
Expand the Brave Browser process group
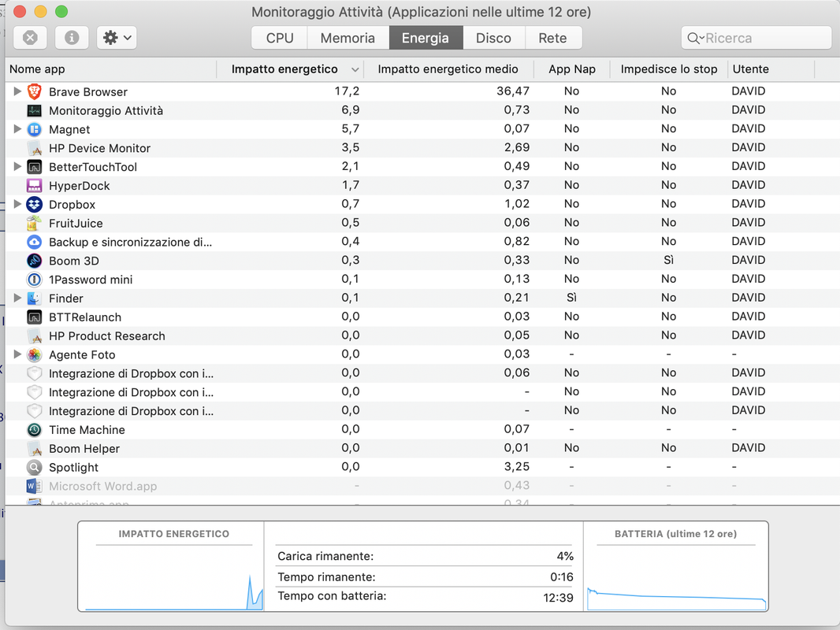[17, 91]
